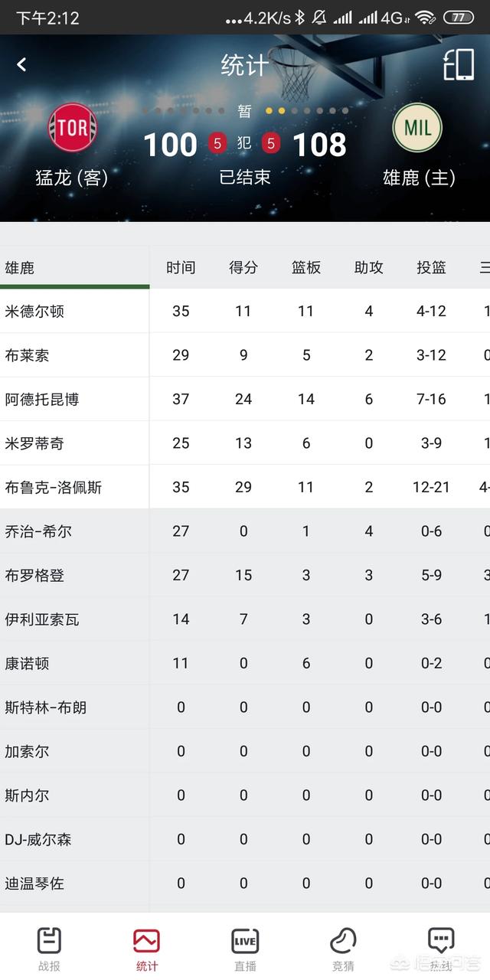
Task: Open player 布鲁克-洛佩斯 row
Action: pos(245,487)
